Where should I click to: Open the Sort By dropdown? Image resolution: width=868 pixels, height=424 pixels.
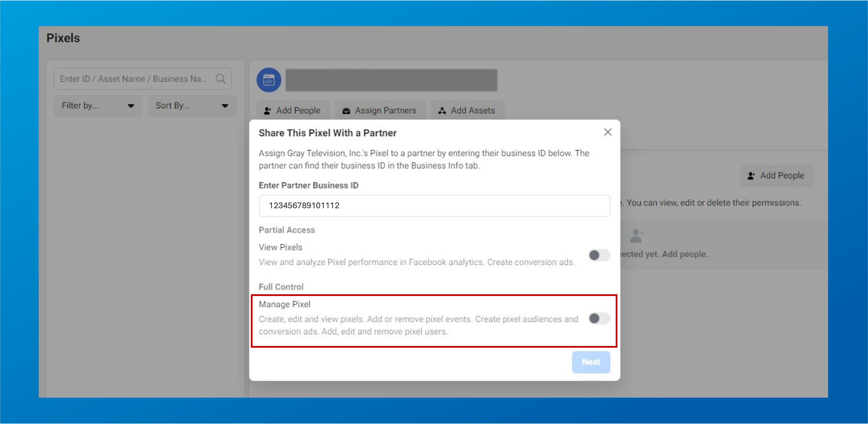click(192, 106)
